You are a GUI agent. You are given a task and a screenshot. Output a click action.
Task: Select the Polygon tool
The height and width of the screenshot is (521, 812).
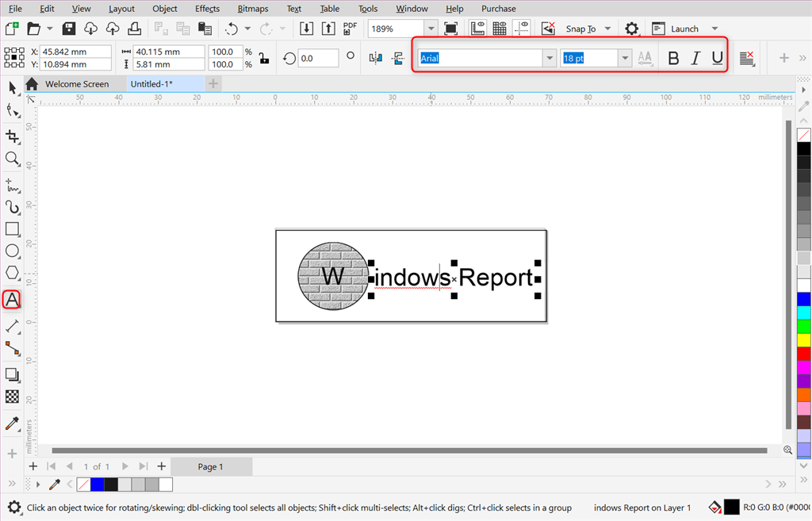(12, 273)
